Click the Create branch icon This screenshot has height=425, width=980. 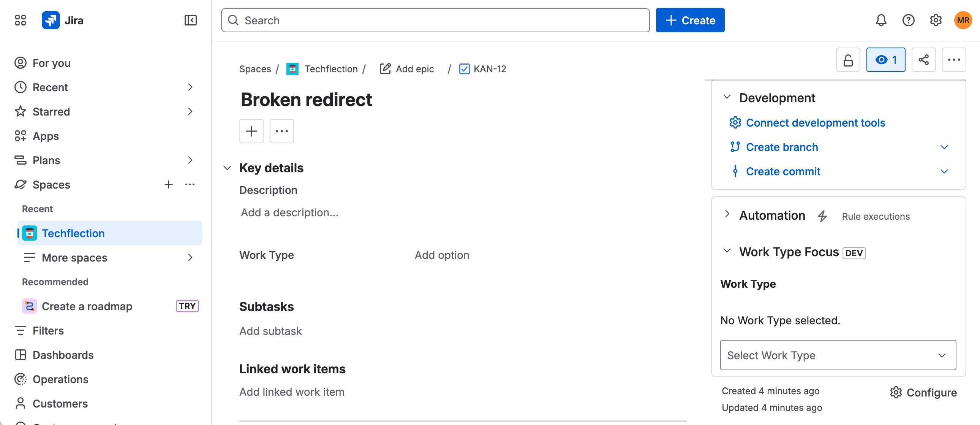[735, 147]
